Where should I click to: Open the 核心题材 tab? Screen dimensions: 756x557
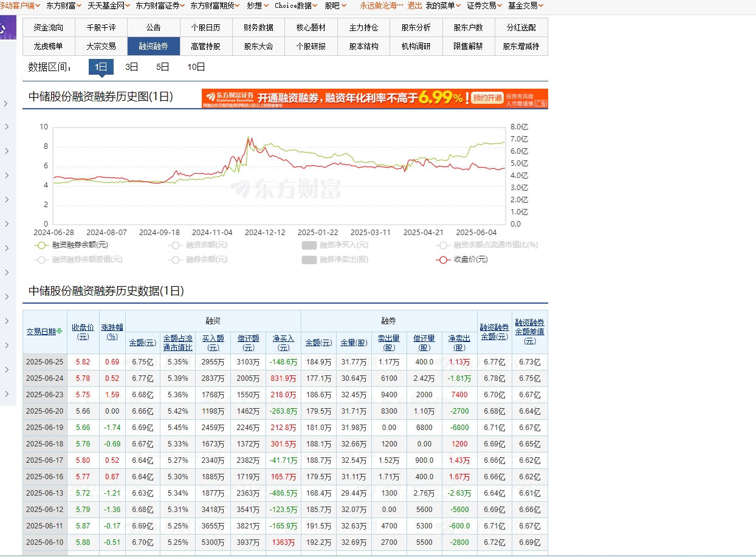pyautogui.click(x=311, y=27)
